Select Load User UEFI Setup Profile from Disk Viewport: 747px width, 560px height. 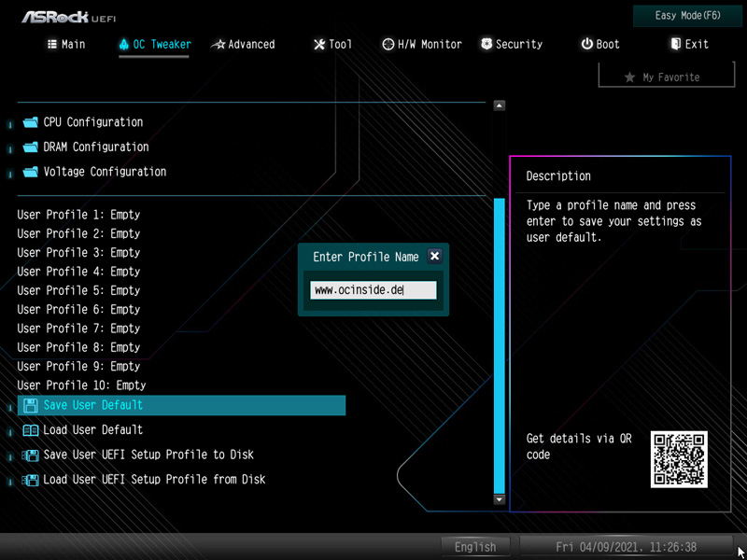pyautogui.click(x=154, y=480)
